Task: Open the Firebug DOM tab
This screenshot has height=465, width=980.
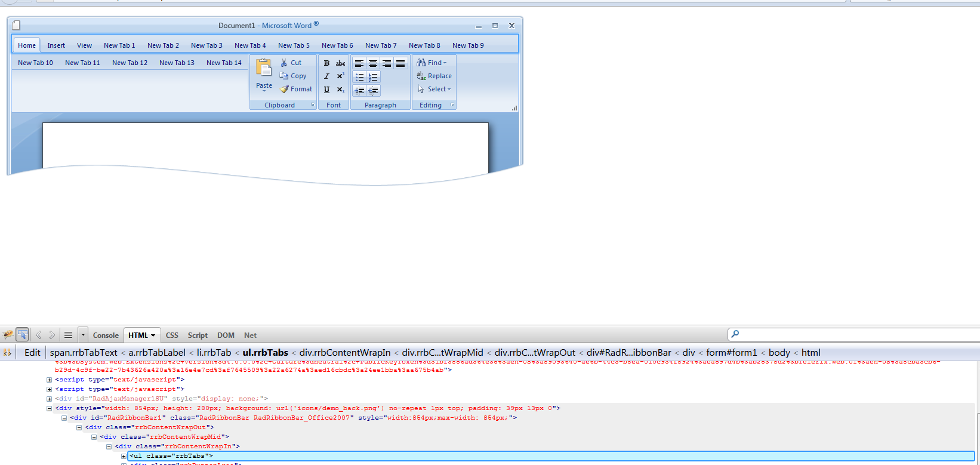Action: pos(226,335)
